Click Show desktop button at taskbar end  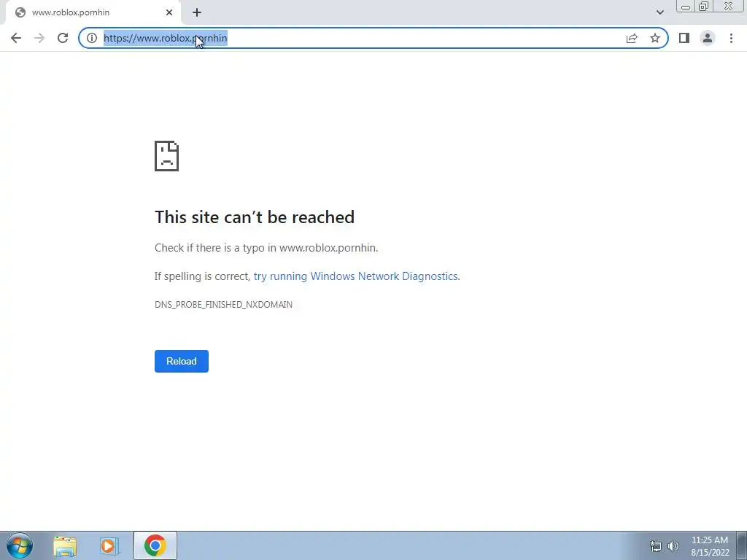tap(742, 545)
